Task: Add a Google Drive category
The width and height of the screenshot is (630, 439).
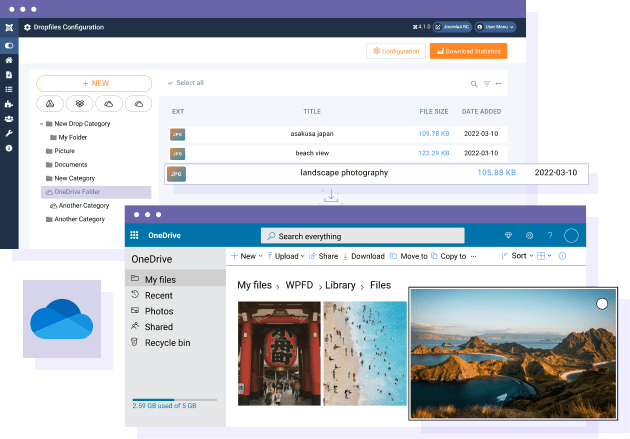Action: (50, 104)
